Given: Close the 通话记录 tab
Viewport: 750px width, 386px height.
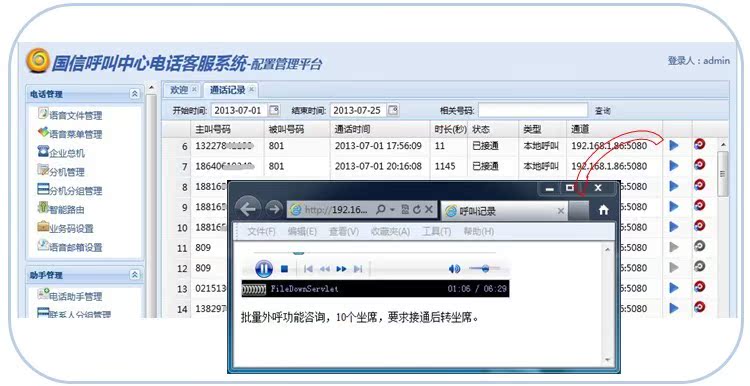Looking at the screenshot, I should pyautogui.click(x=251, y=89).
